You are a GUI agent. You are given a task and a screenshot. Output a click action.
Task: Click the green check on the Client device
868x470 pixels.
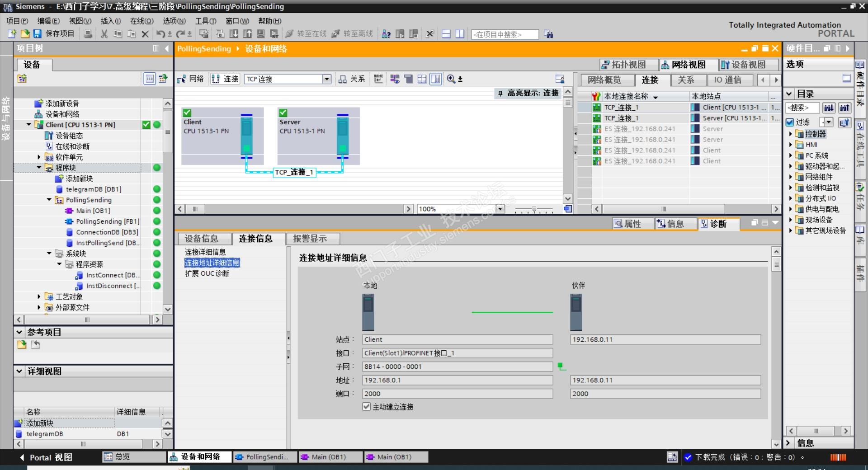point(187,113)
